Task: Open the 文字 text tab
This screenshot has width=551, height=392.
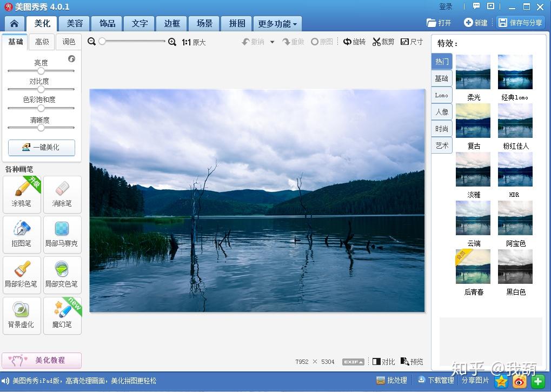Action: (x=140, y=24)
